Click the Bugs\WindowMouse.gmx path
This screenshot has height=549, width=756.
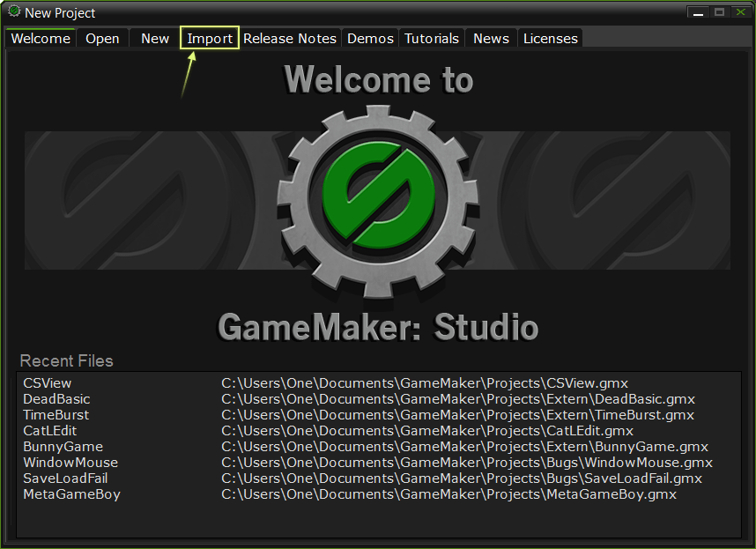point(467,463)
